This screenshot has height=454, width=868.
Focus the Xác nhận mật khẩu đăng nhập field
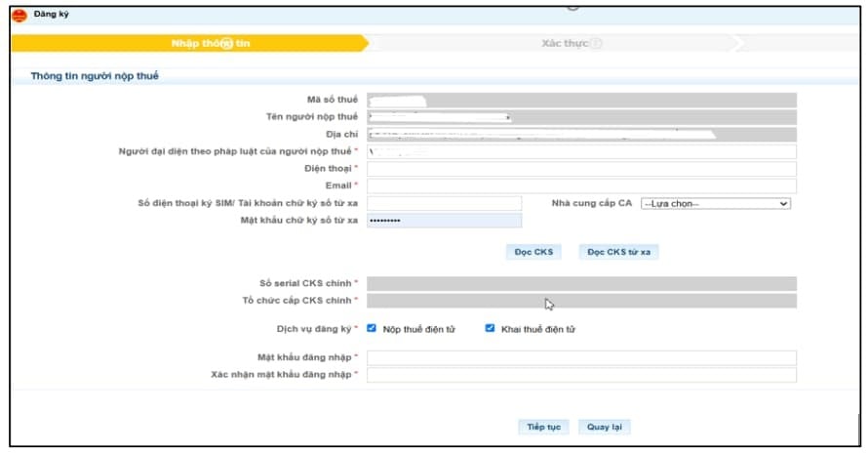tap(582, 375)
